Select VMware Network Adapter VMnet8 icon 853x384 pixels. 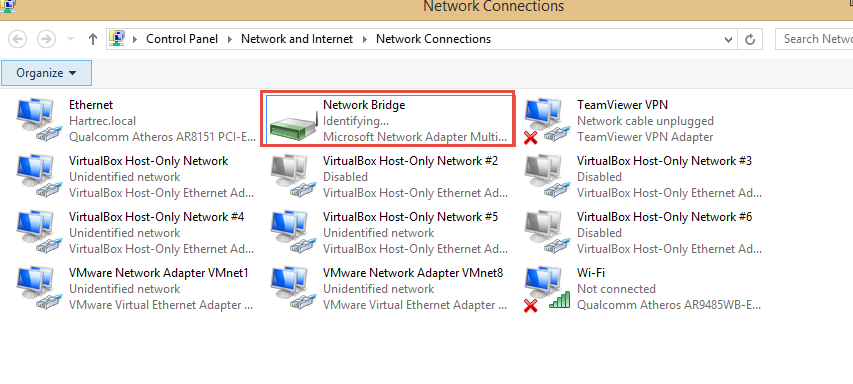tap(290, 289)
